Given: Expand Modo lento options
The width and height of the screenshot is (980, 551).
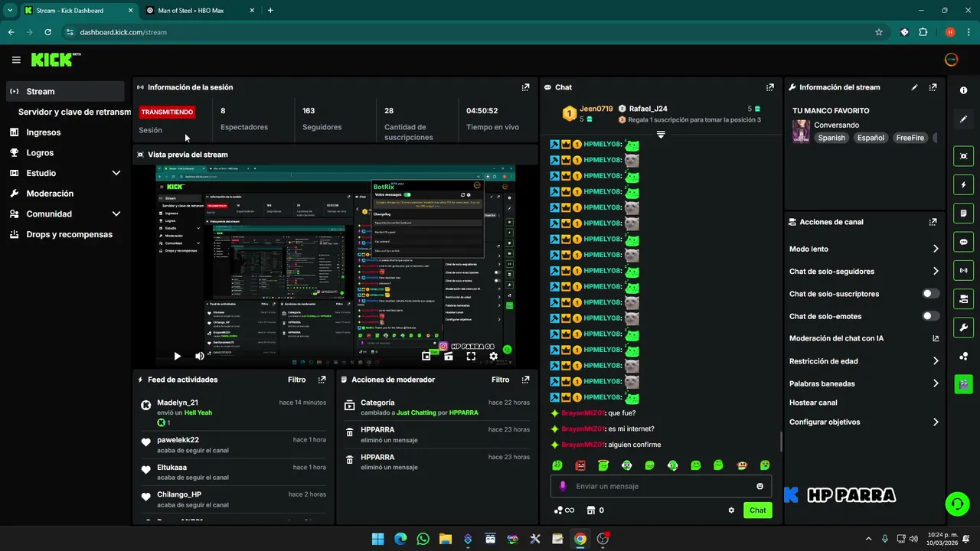Looking at the screenshot, I should point(936,249).
